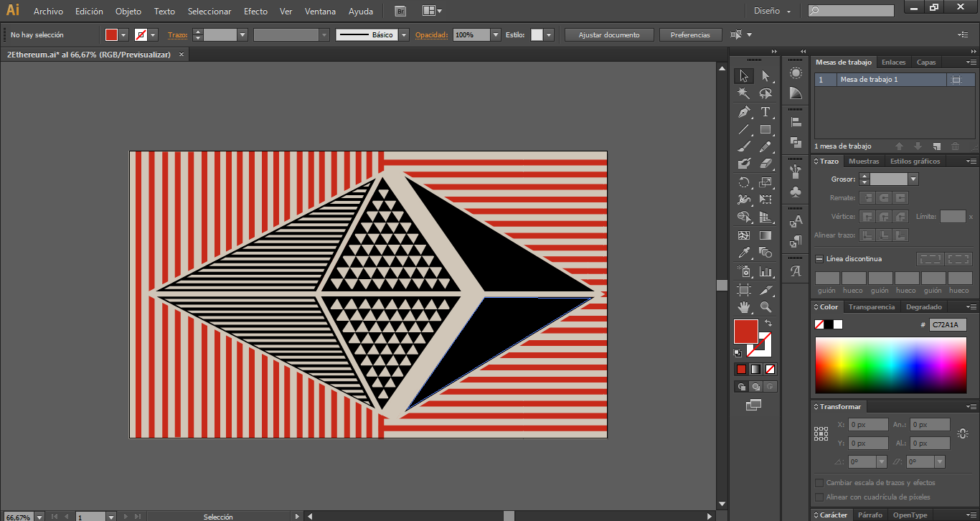The width and height of the screenshot is (980, 521).
Task: Select the Selection (black arrow) tool
Action: point(744,76)
